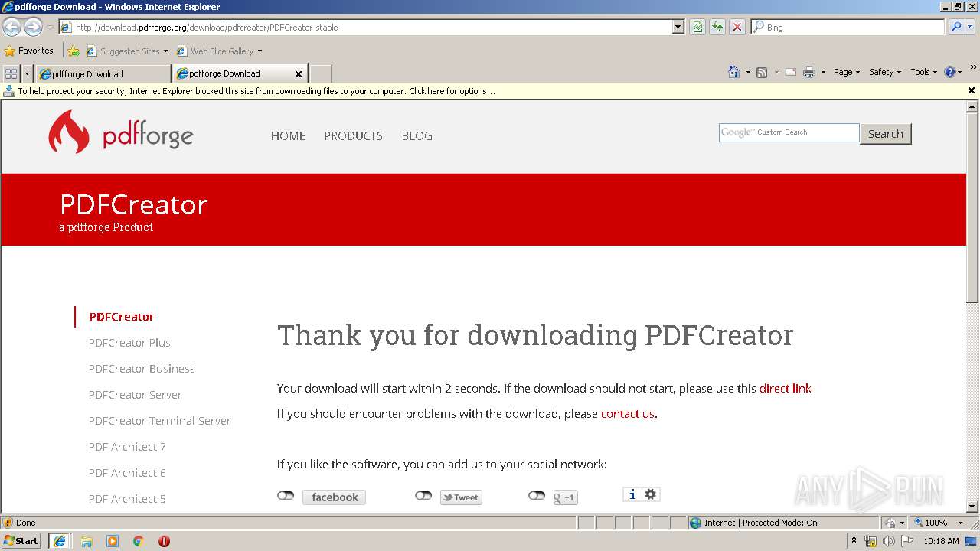Open the tab list dropdown arrow
The image size is (980, 551).
click(28, 73)
